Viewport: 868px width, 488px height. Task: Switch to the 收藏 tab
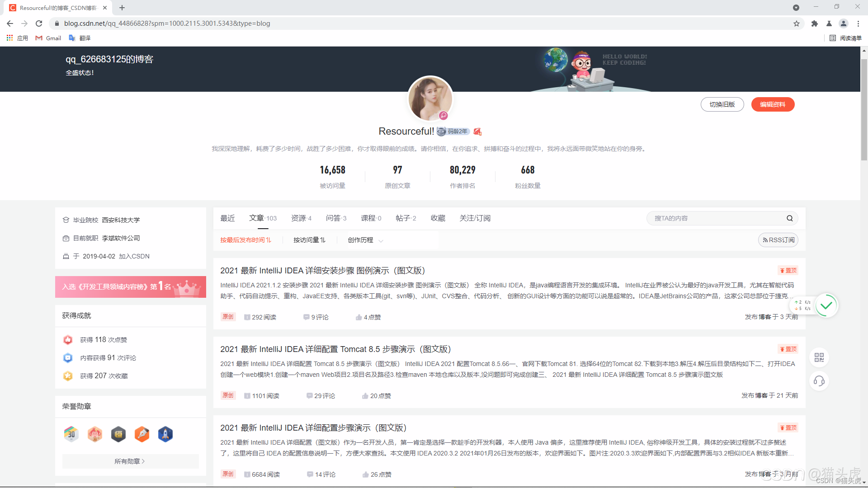click(437, 218)
